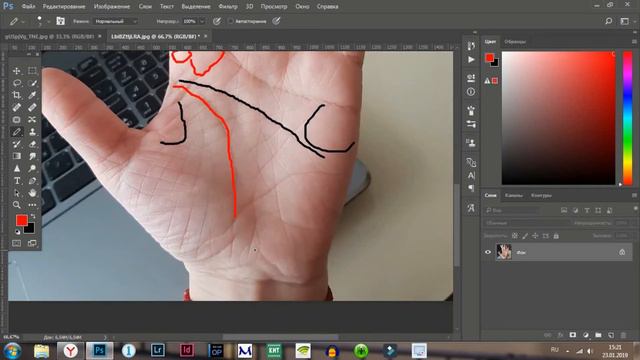The width and height of the screenshot is (640, 360).
Task: Open the Layers panel options menu
Action: tap(634, 196)
